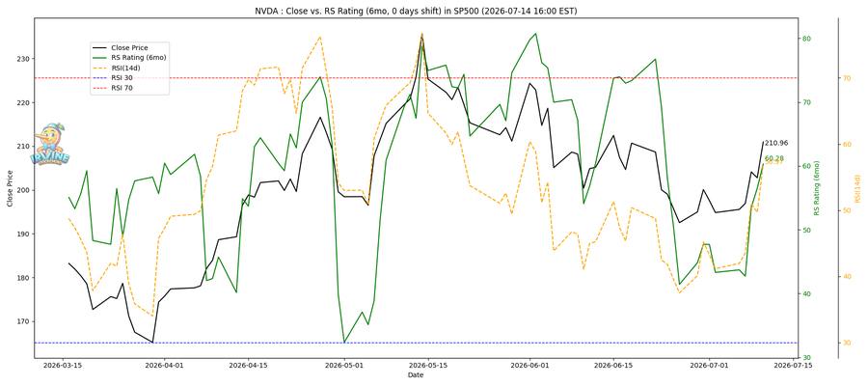868x386 pixels.
Task: Click the 200 tick on Close Price axis
Action: (24, 190)
